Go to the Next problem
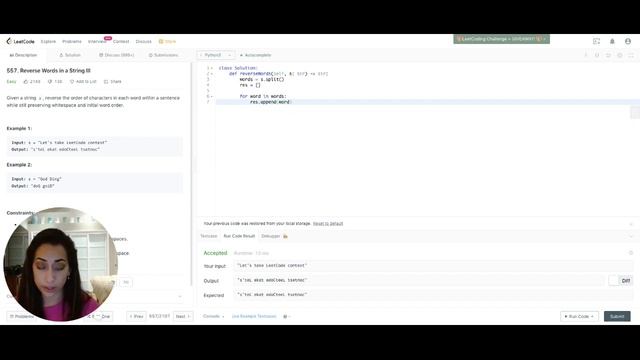The width and height of the screenshot is (640, 360). click(183, 316)
